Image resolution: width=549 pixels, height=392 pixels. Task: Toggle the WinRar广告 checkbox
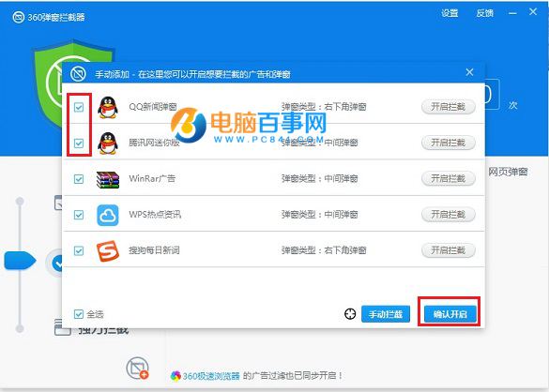click(x=79, y=179)
